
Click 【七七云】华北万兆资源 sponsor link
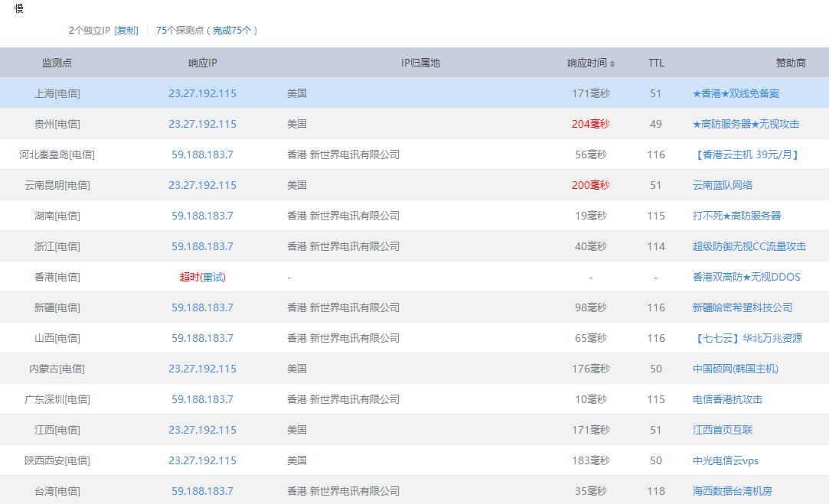point(747,338)
